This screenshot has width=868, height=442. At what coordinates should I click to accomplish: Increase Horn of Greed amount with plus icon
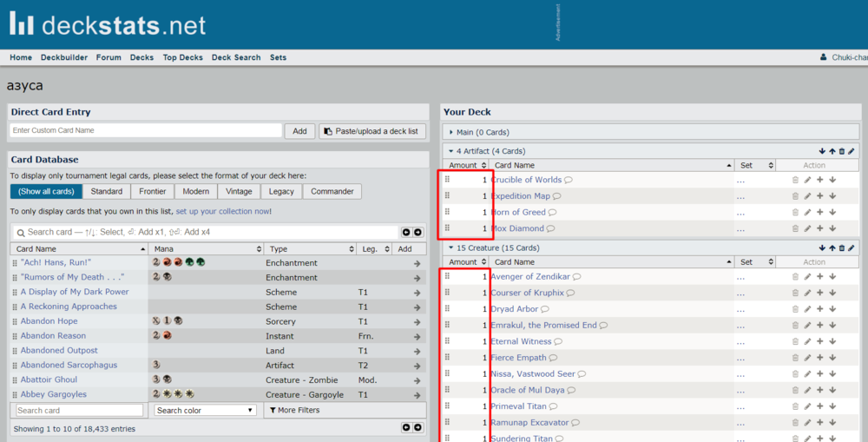(819, 213)
